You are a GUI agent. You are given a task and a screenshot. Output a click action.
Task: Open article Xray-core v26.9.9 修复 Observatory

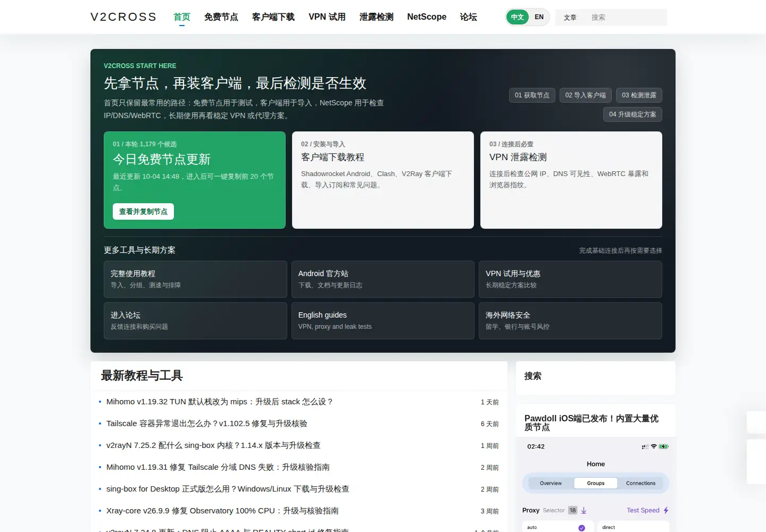click(222, 511)
